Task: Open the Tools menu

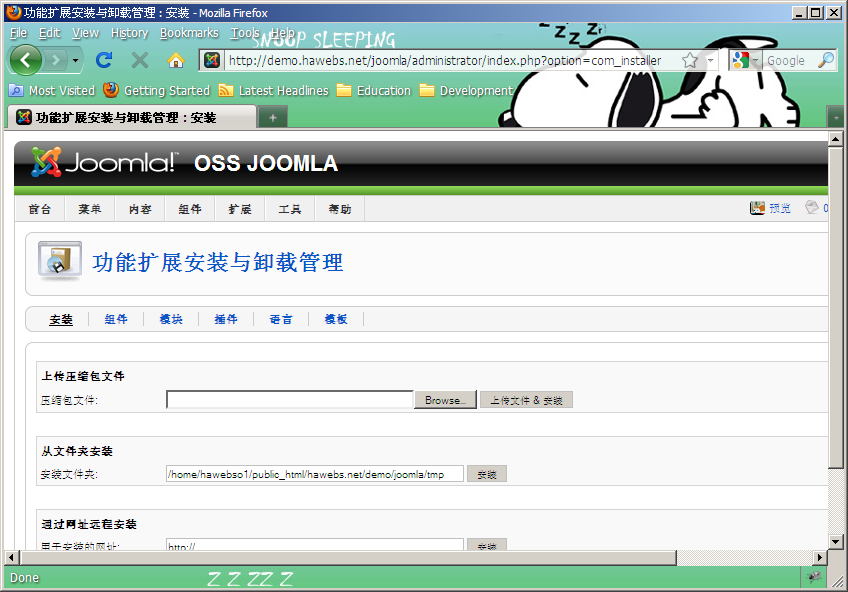Action: coord(245,33)
